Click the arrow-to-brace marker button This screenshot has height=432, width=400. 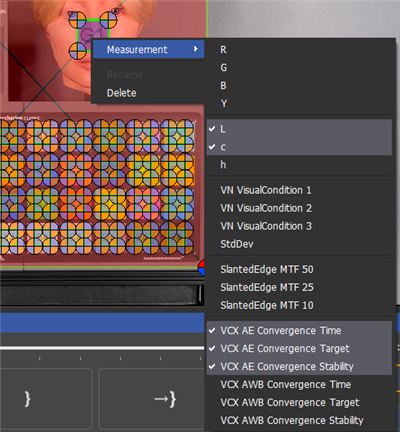tap(152, 399)
